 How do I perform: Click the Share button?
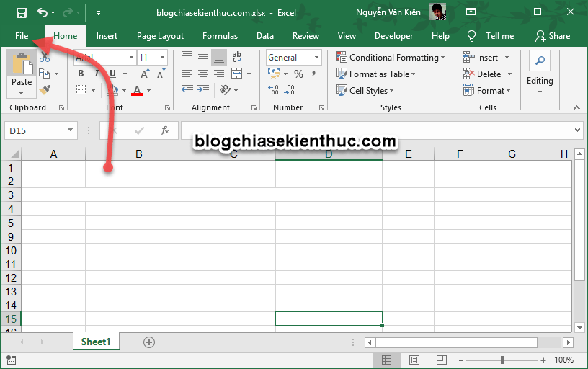coord(553,36)
